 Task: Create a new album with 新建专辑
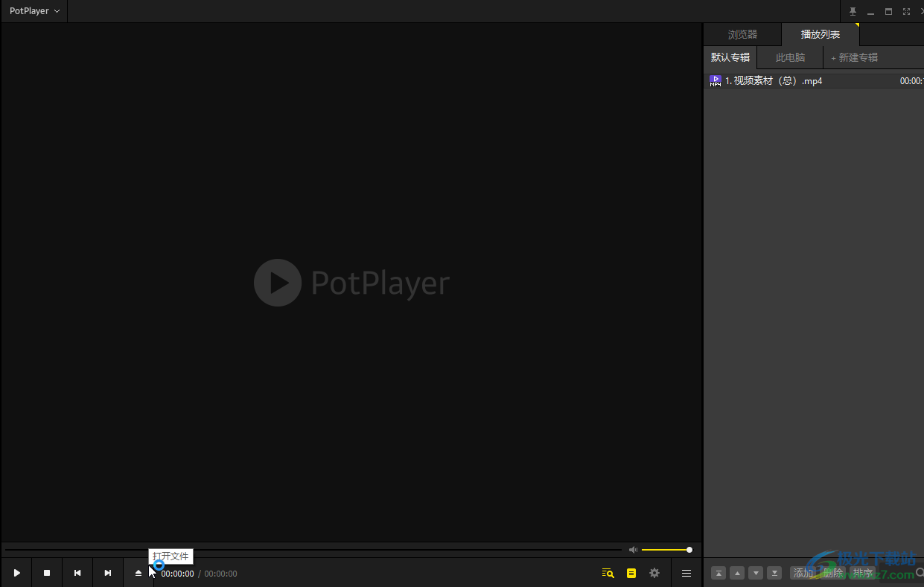tap(854, 57)
